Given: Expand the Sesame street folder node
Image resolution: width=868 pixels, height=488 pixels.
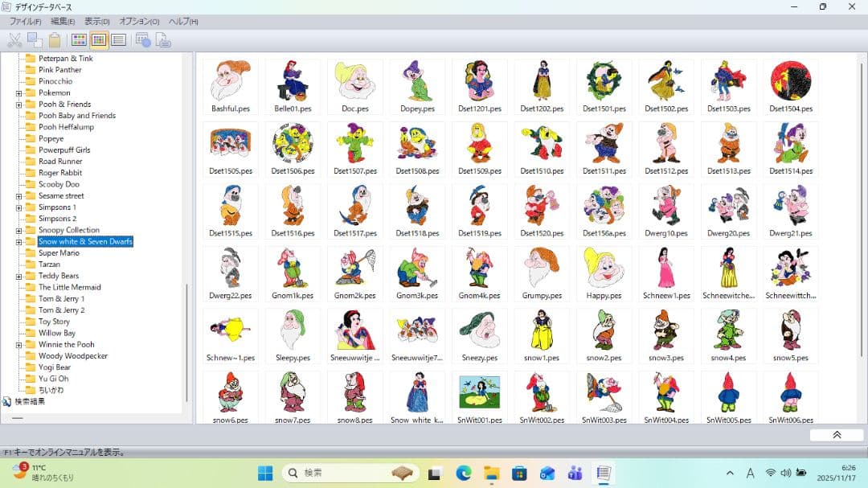Looking at the screenshot, I should pos(18,196).
